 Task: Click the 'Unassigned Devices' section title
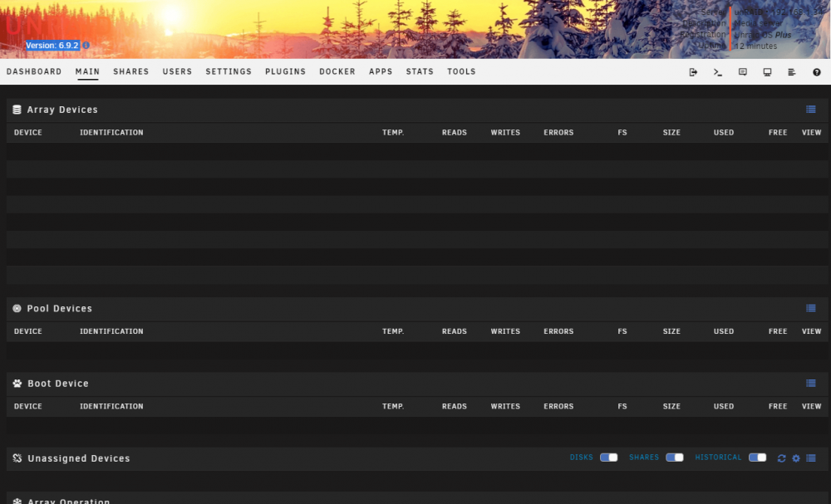coord(78,458)
